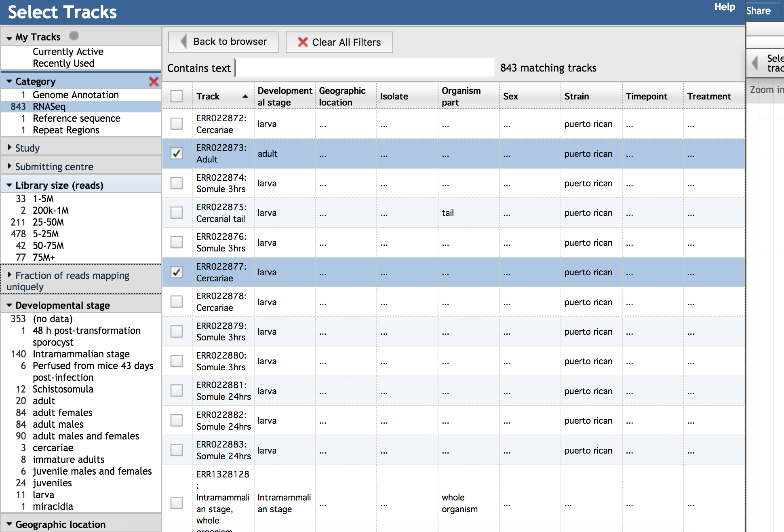Check the ERR022875 Cercarial tail track
This screenshot has height=532, width=784.
coord(177,213)
